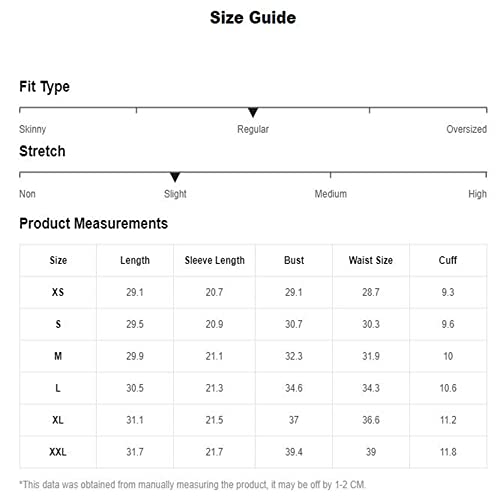Click the Medium stretch label
The width and height of the screenshot is (500, 500).
(x=331, y=194)
